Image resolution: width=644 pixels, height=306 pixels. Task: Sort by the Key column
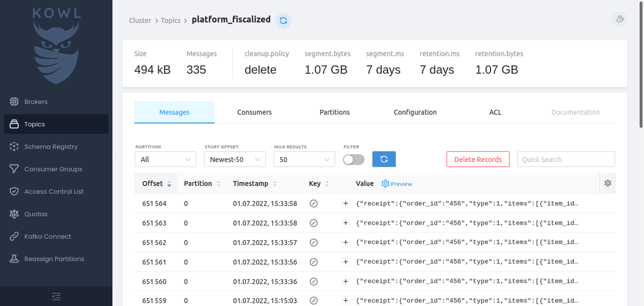tap(319, 183)
